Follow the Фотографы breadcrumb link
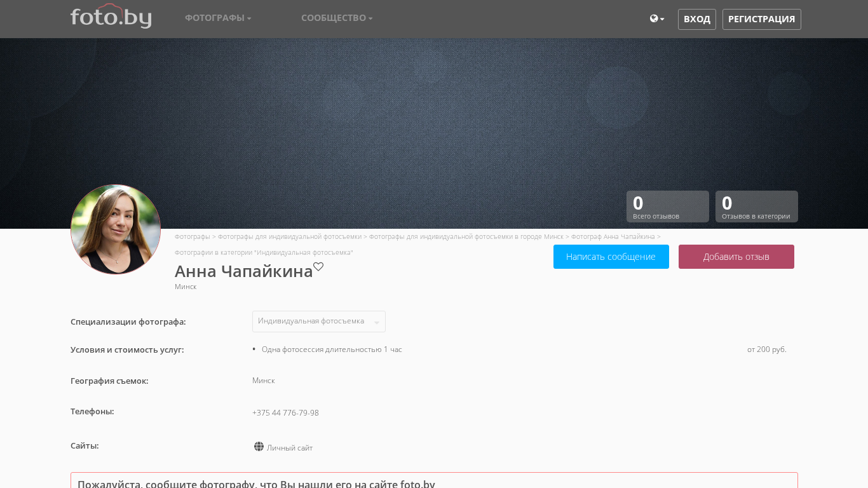This screenshot has height=488, width=868. pyautogui.click(x=192, y=237)
